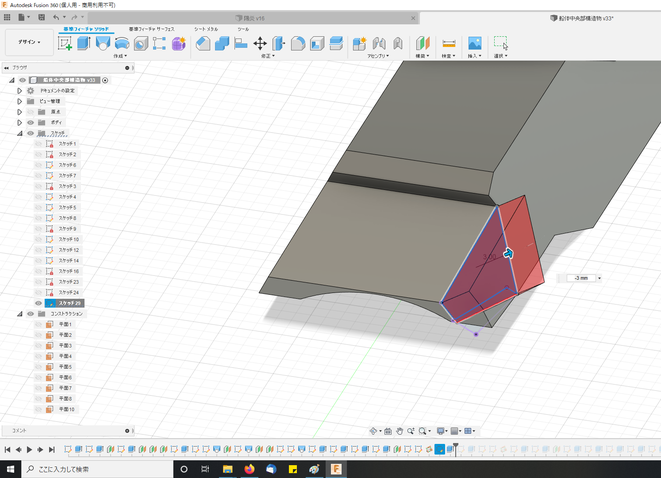Play the timeline
The height and width of the screenshot is (478, 661).
pos(30,450)
